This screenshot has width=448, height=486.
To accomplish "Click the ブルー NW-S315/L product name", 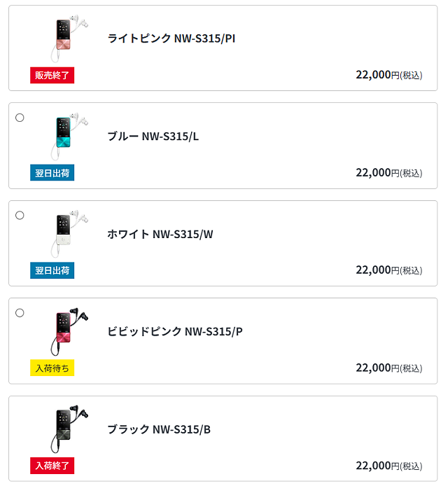I will [153, 137].
